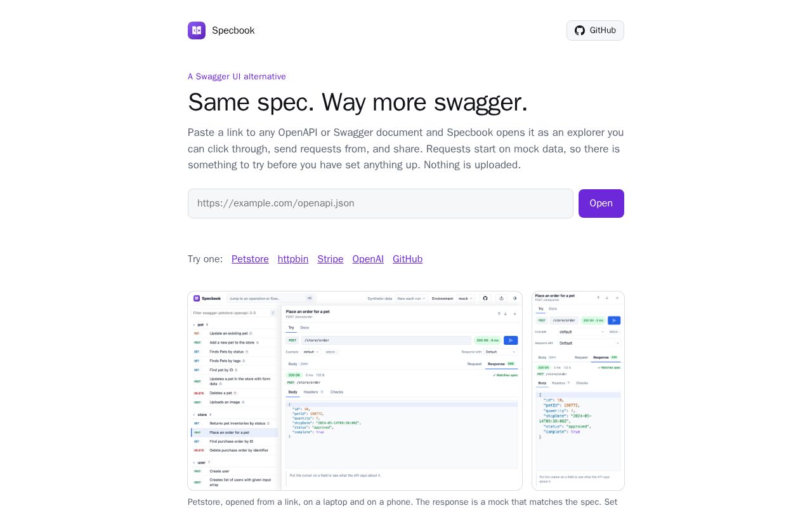Click the 'A Swagger UI alternative' tagline
The width and height of the screenshot is (812, 508).
237,77
